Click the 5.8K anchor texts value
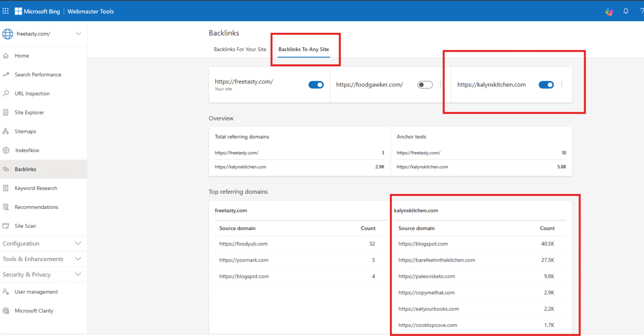Viewport: 644px width, 336px height. (561, 166)
